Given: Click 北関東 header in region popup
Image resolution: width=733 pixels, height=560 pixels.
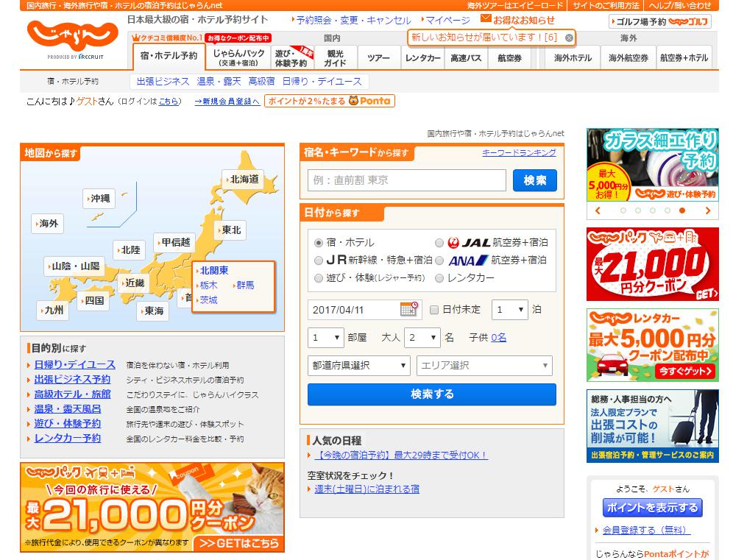Looking at the screenshot, I should (213, 270).
